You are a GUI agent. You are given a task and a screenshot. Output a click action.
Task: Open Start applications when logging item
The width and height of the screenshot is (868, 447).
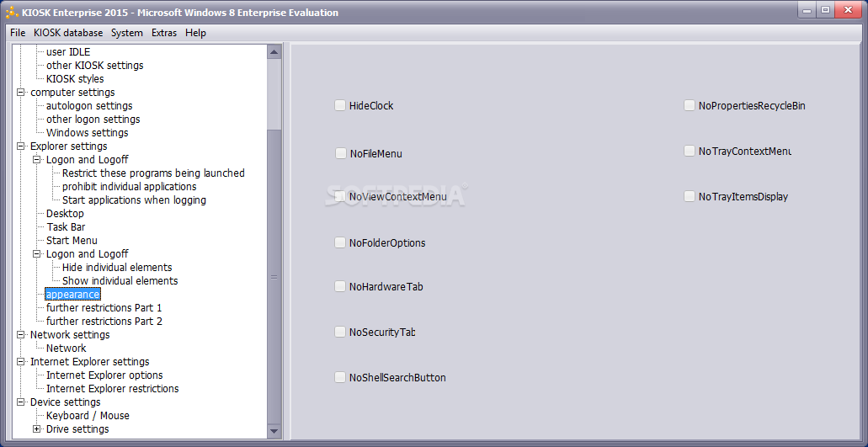click(x=134, y=200)
